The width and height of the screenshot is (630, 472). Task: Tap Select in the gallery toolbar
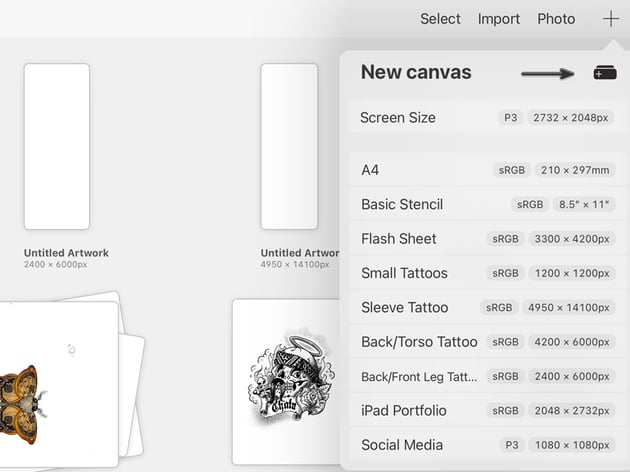click(440, 19)
